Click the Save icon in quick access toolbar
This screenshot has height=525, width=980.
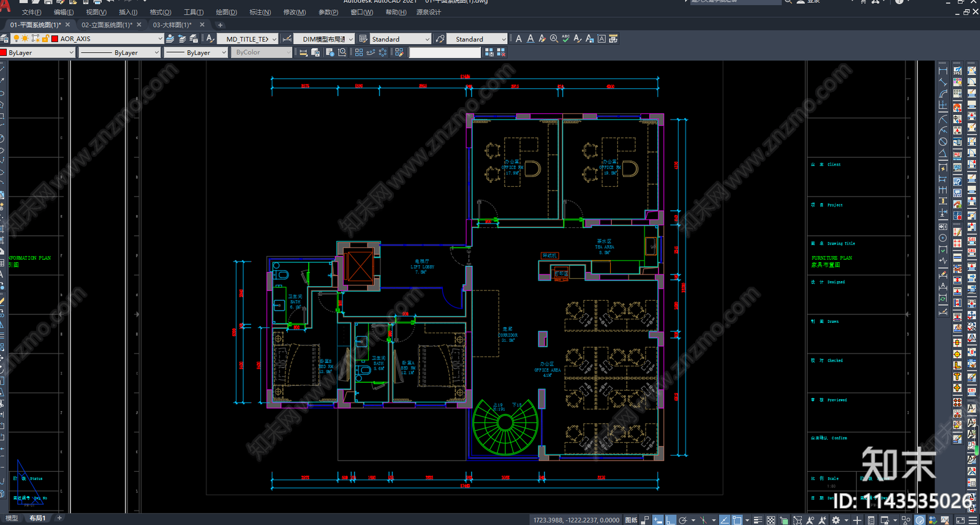click(48, 2)
